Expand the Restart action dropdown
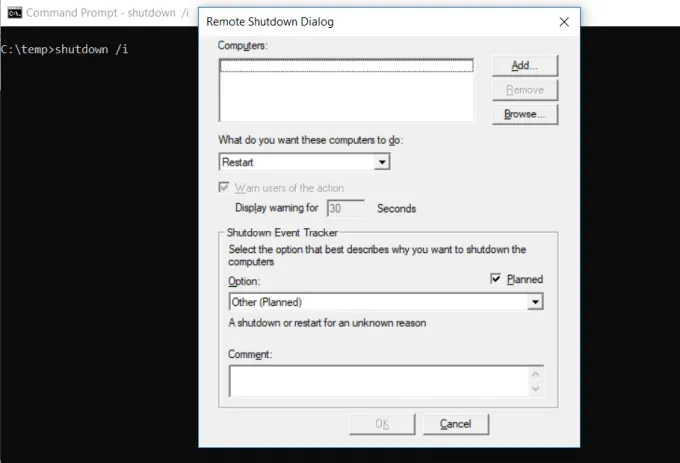This screenshot has width=680, height=463. pyautogui.click(x=381, y=162)
